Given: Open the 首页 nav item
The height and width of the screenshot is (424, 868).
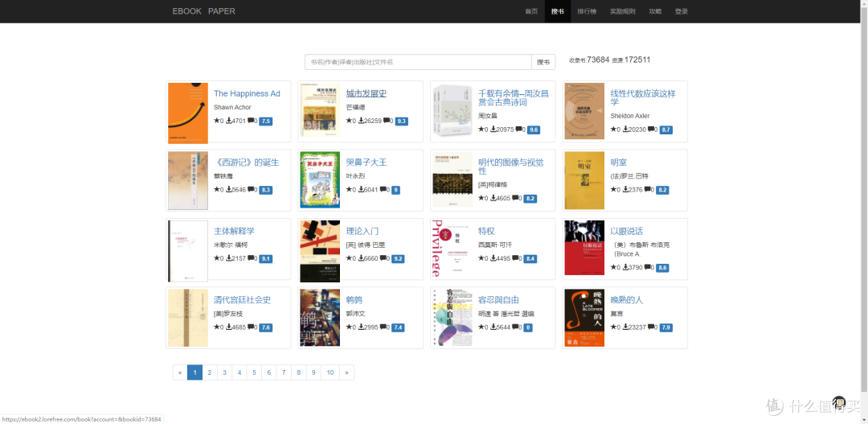Looking at the screenshot, I should pyautogui.click(x=531, y=11).
